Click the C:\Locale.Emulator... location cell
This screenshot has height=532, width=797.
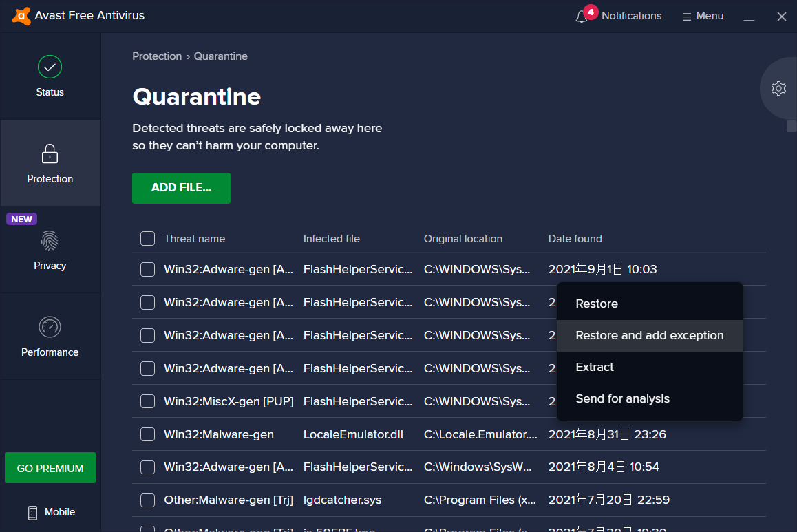(480, 434)
